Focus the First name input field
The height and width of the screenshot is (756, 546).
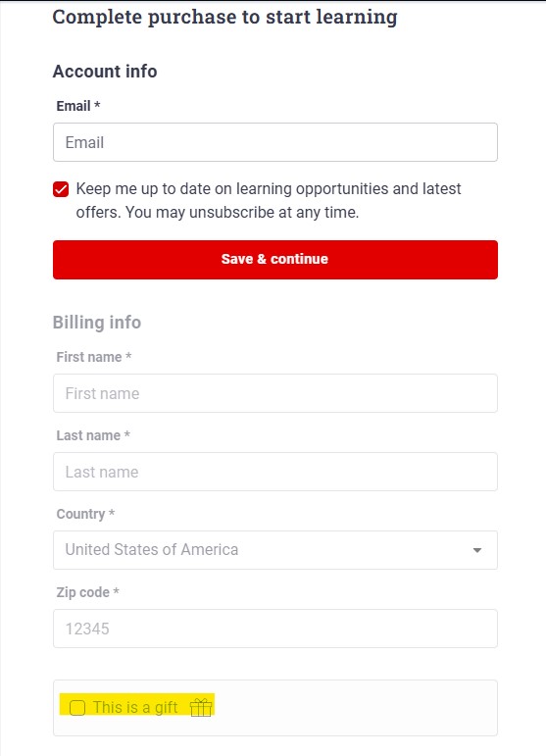[x=275, y=393]
